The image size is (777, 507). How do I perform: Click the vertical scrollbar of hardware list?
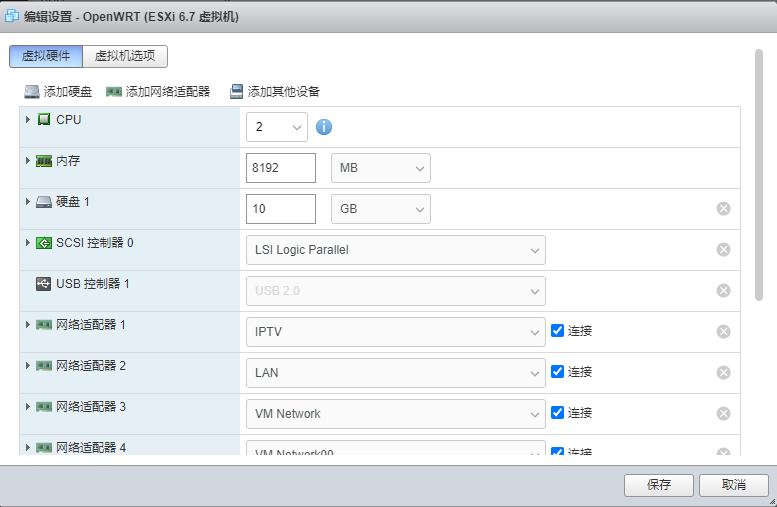pos(759,175)
